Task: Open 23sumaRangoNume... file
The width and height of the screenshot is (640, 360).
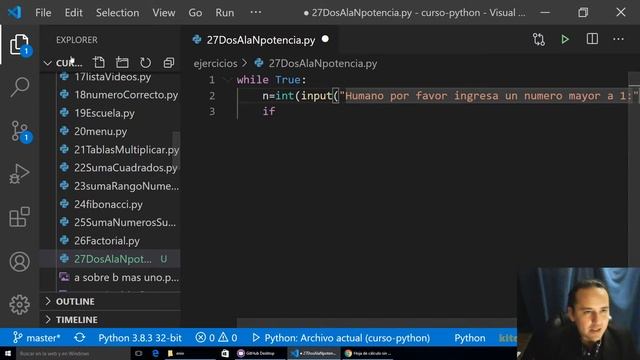Action: pyautogui.click(x=126, y=186)
